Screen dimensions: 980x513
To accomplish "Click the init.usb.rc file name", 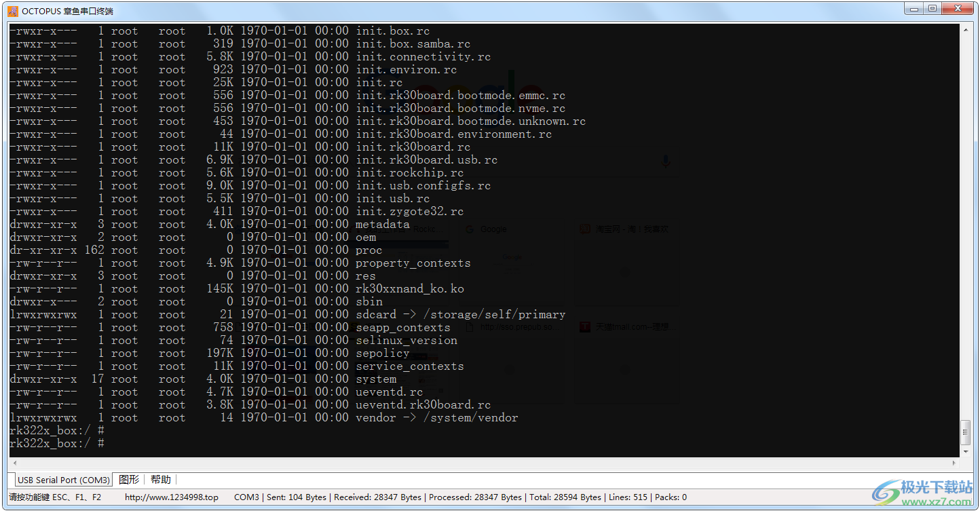I will click(393, 198).
